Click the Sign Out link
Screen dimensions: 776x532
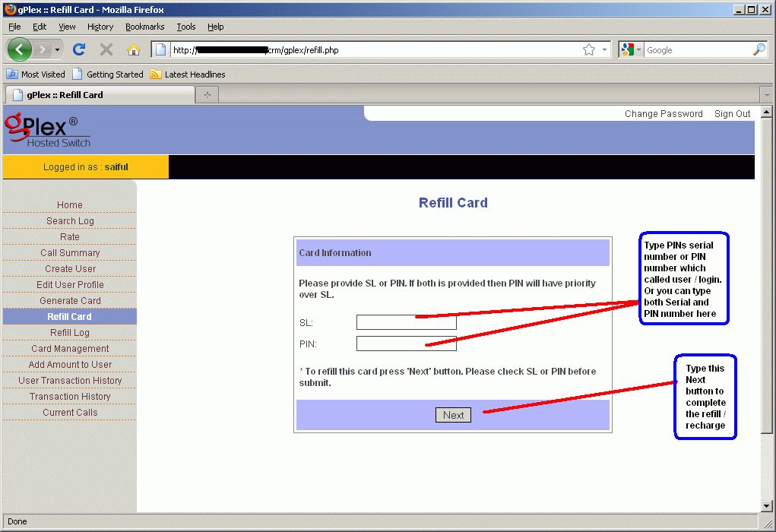[731, 113]
